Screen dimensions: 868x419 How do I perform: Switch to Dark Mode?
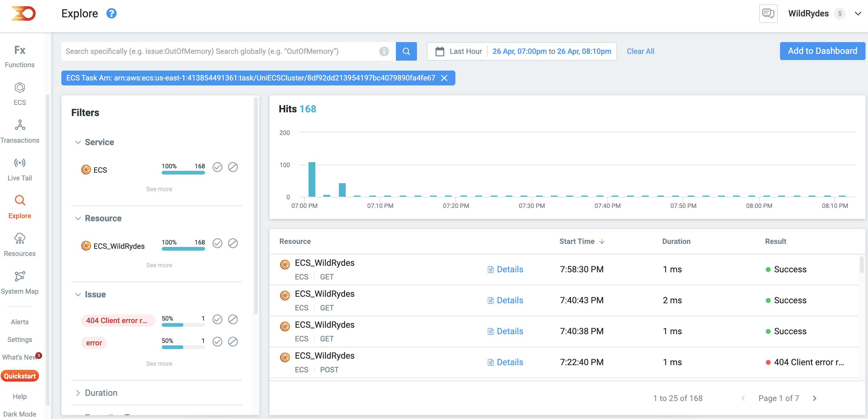20,414
